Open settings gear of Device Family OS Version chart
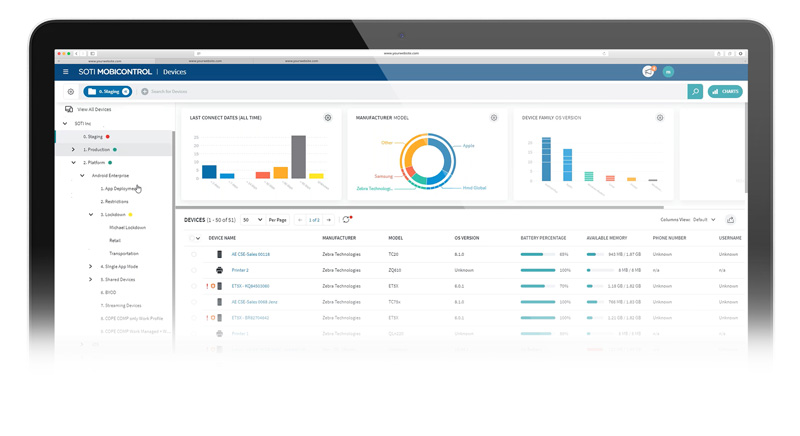 tap(660, 118)
